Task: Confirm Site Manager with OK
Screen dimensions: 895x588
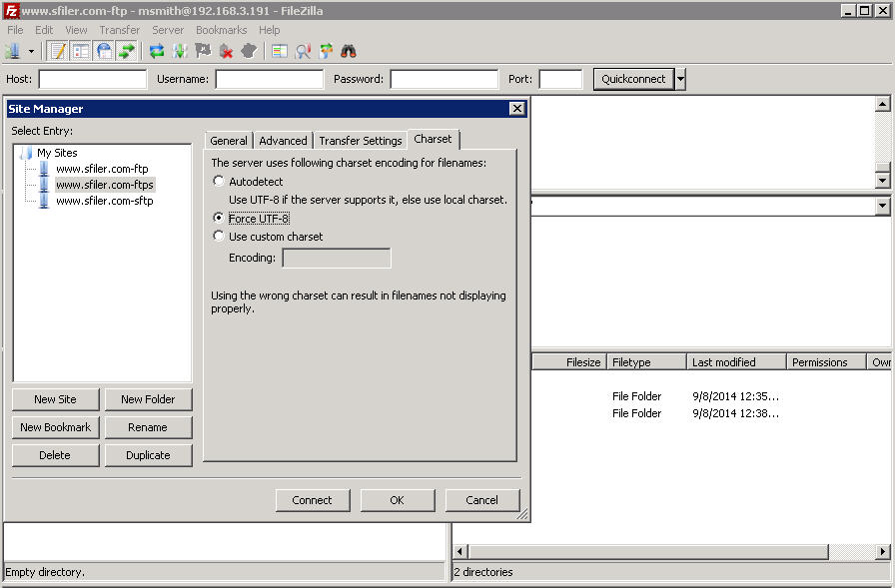Action: (398, 500)
